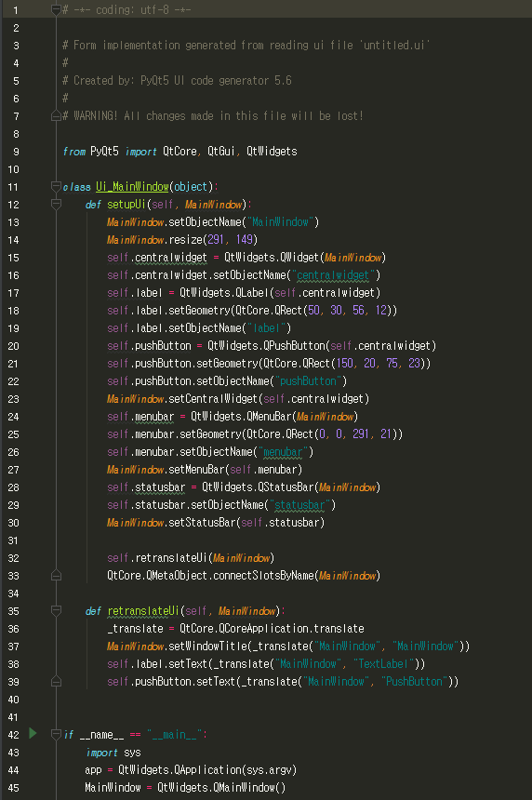Click fold end marker on WARNING comment line
The image size is (532, 800).
[56, 116]
